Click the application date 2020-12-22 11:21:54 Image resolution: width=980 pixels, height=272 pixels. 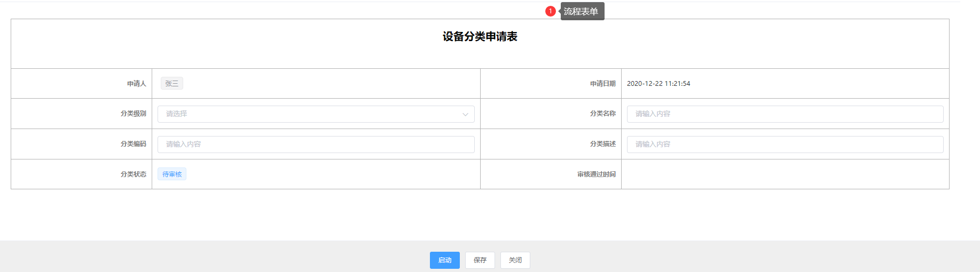pyautogui.click(x=658, y=84)
